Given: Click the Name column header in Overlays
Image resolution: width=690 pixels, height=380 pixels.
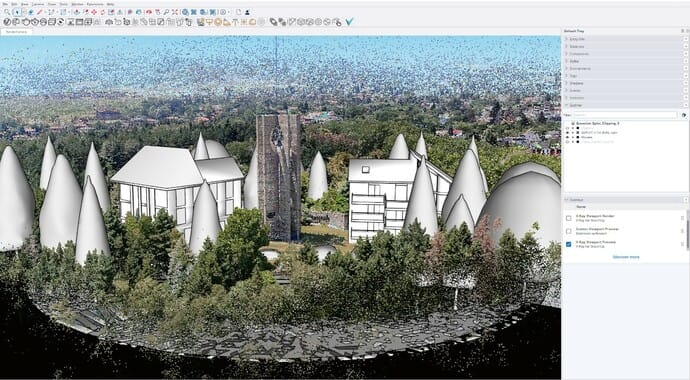Looking at the screenshot, I should pos(581,207).
